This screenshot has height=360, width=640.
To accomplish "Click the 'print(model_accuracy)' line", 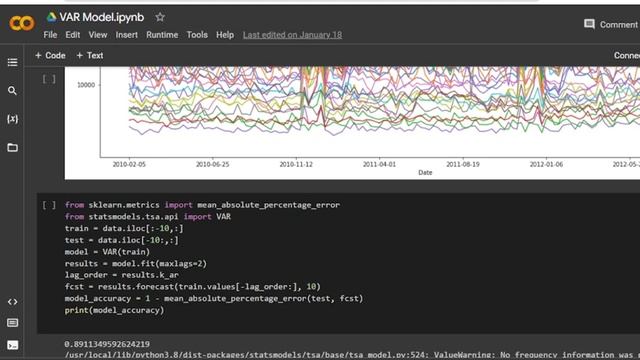I will tap(114, 310).
